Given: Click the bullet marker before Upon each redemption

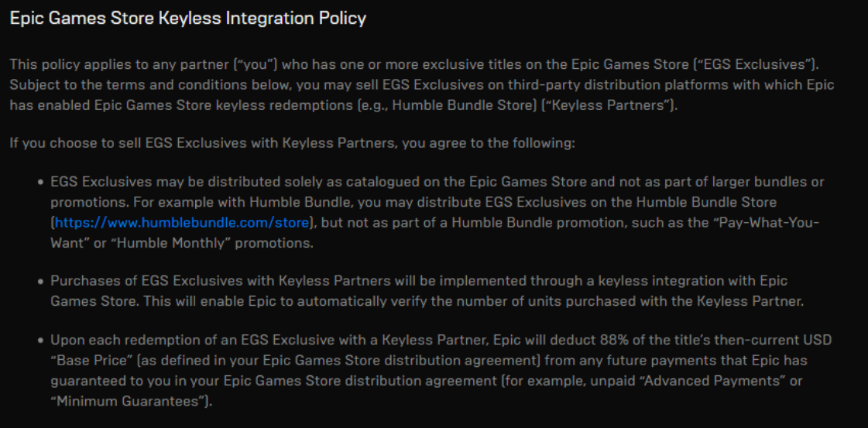Looking at the screenshot, I should 40,340.
